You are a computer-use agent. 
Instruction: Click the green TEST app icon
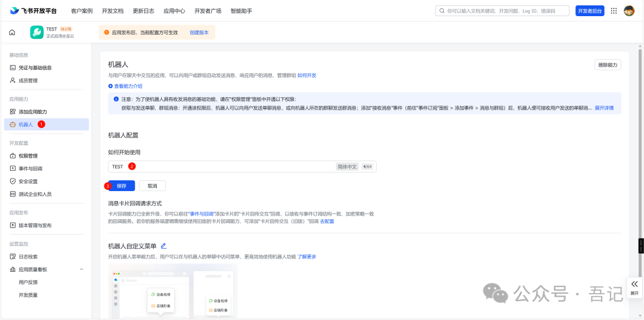click(x=36, y=32)
